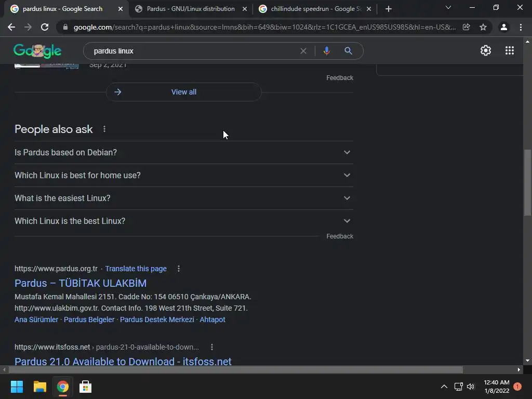This screenshot has width=532, height=399.
Task: Click the scroll down arrow
Action: coord(527,361)
